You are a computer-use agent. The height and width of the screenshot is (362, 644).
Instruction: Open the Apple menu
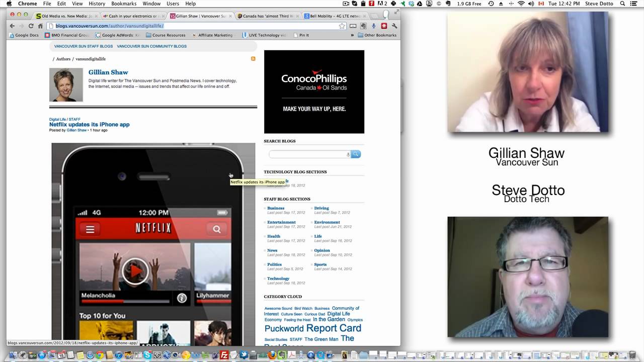point(9,4)
